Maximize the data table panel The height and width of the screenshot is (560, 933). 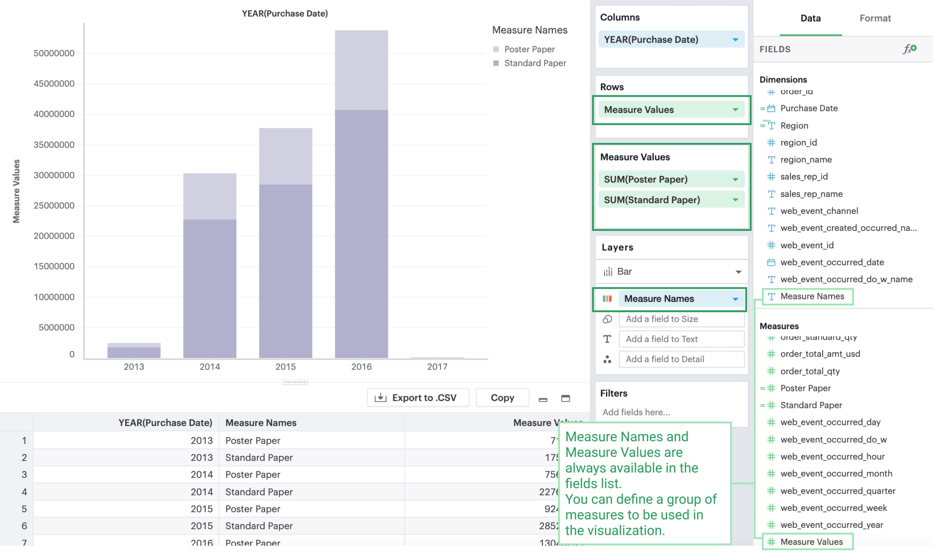(565, 399)
